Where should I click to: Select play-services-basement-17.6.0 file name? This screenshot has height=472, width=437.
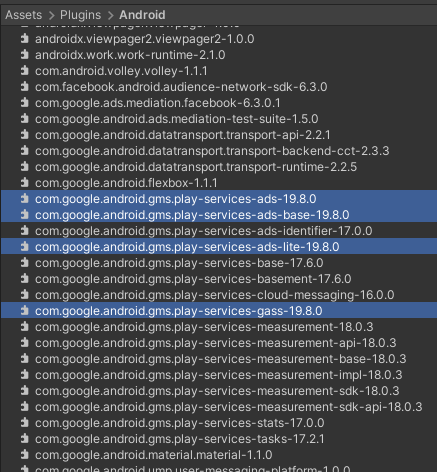(193, 279)
